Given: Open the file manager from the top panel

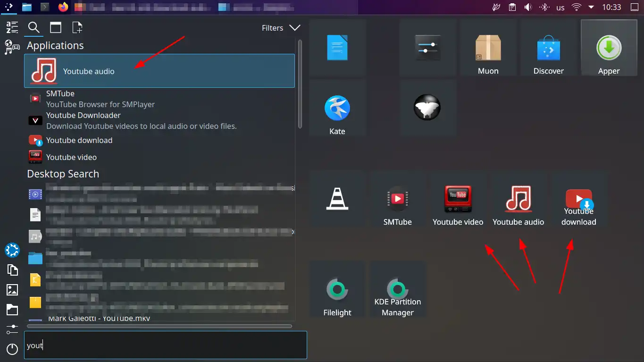Looking at the screenshot, I should click(x=27, y=7).
